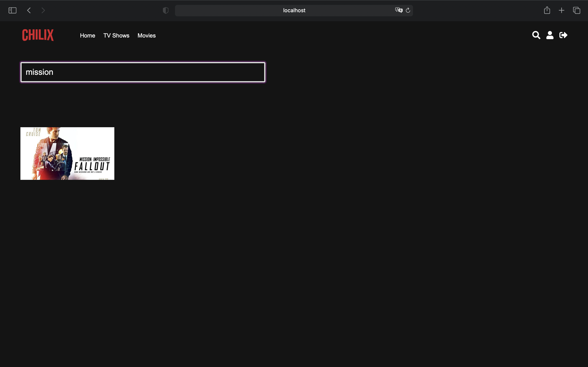Open the Movies section

[x=146, y=35]
